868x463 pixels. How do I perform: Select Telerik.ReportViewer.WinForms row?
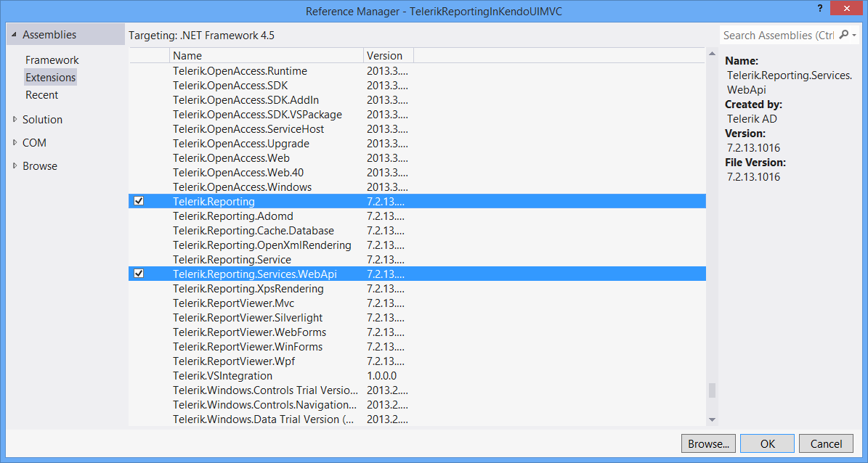(x=417, y=346)
